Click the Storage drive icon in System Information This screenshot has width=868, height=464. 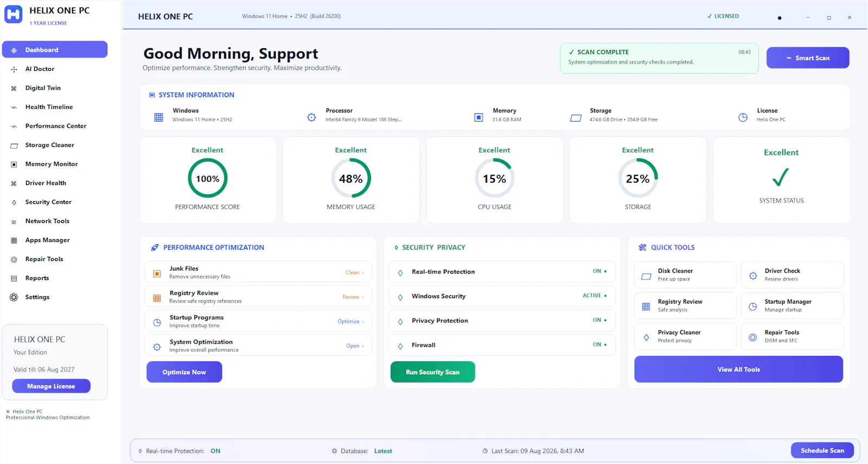(576, 118)
